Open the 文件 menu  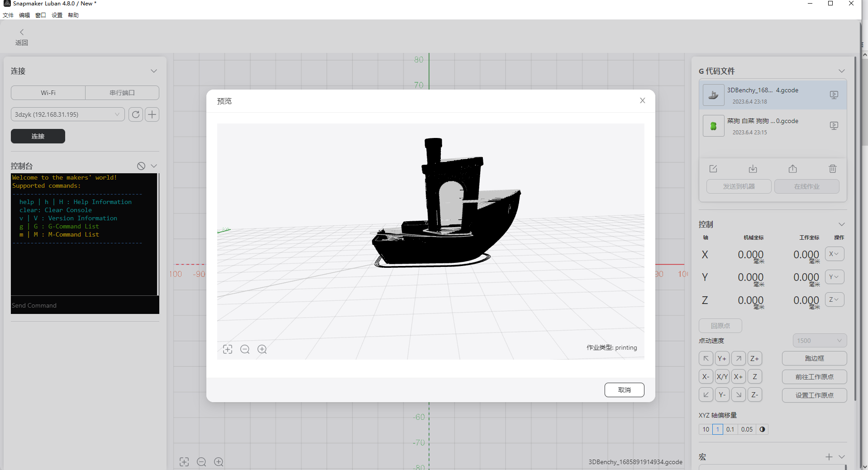(8, 15)
